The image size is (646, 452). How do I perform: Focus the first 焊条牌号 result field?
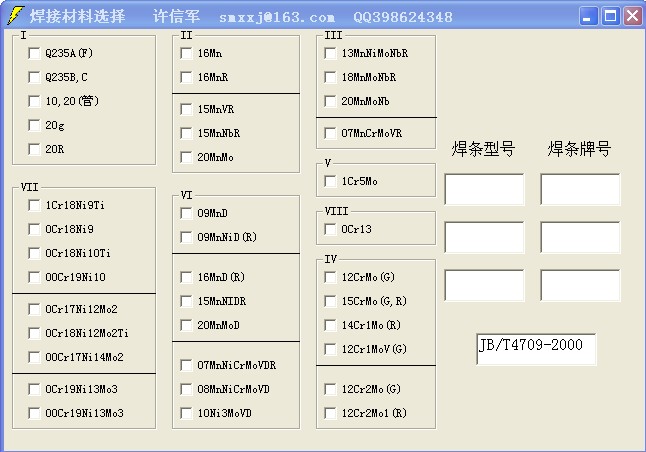pos(580,189)
